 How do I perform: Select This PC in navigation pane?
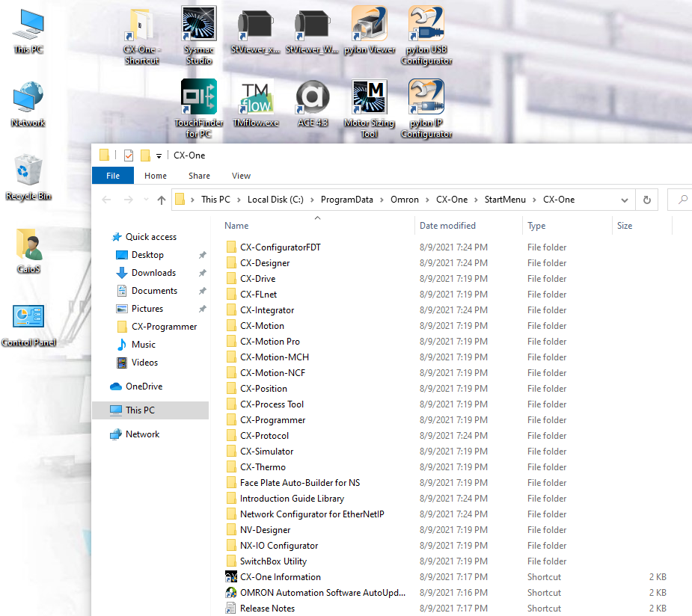pos(150,410)
